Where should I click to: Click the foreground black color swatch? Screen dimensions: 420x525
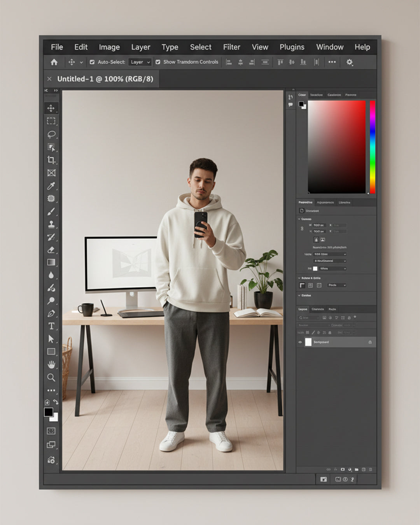pos(48,412)
